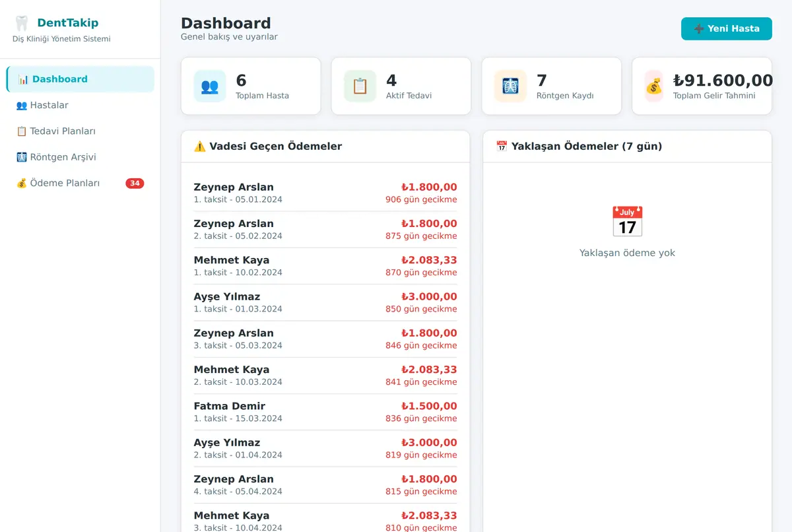Click the DentTakip tooth logo icon
Viewport: 792px width, 532px height.
pos(22,23)
